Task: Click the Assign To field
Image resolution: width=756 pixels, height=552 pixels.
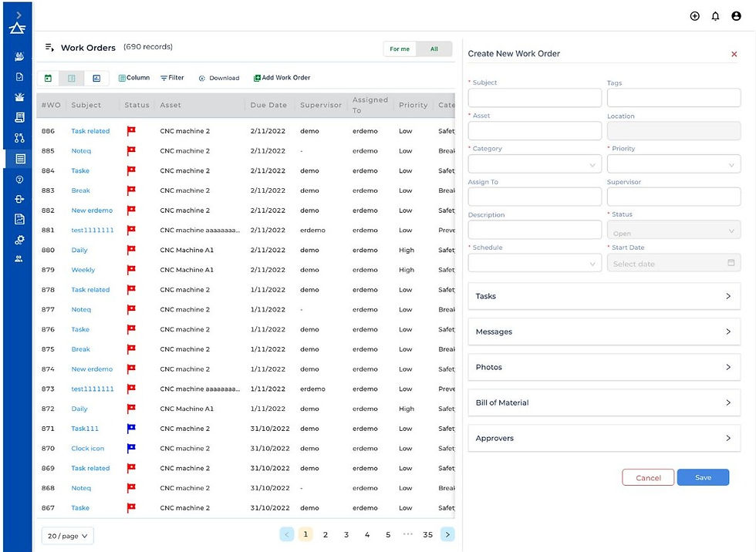Action: pyautogui.click(x=535, y=197)
